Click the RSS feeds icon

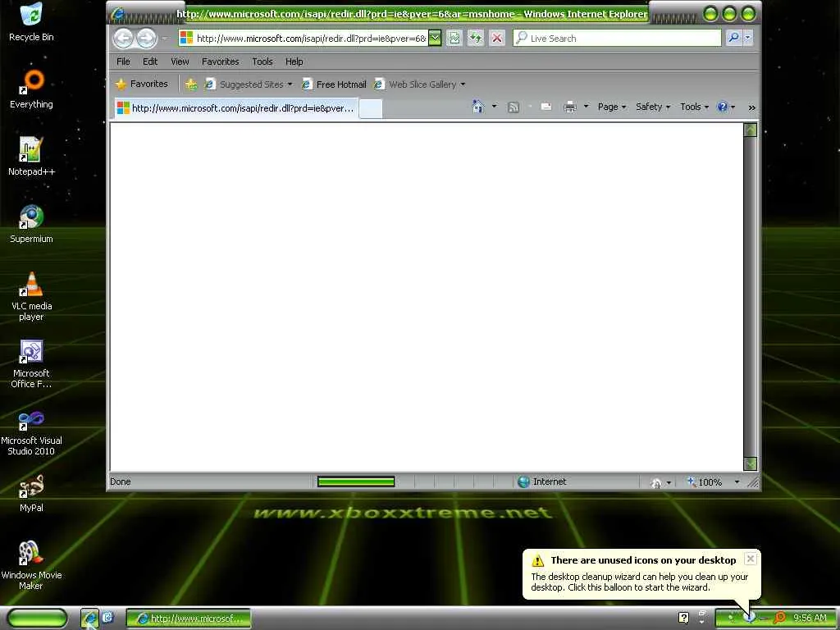[x=514, y=107]
